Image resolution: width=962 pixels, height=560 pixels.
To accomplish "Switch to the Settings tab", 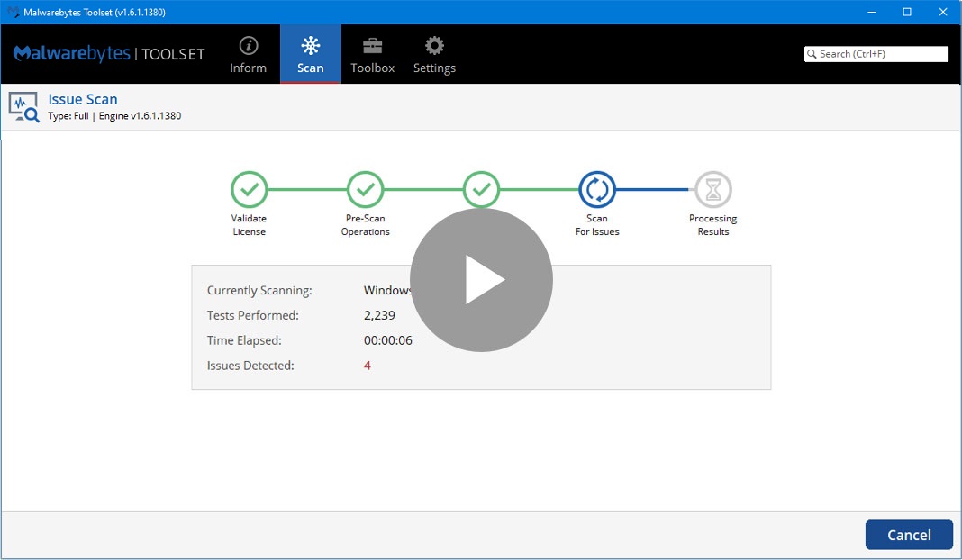I will tap(434, 54).
